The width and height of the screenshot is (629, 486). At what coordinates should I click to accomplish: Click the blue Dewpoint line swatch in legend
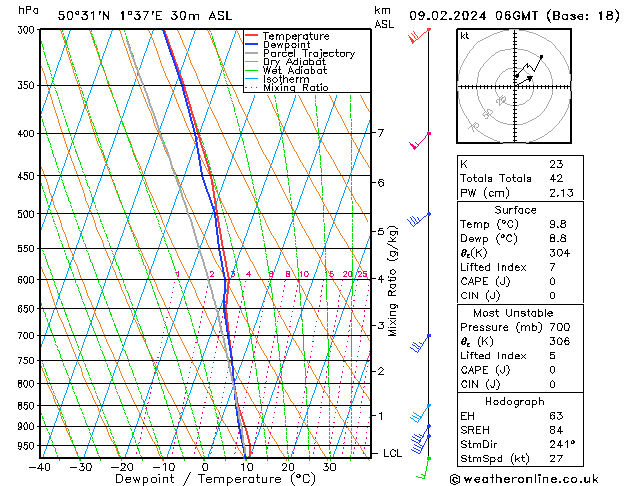pyautogui.click(x=252, y=45)
